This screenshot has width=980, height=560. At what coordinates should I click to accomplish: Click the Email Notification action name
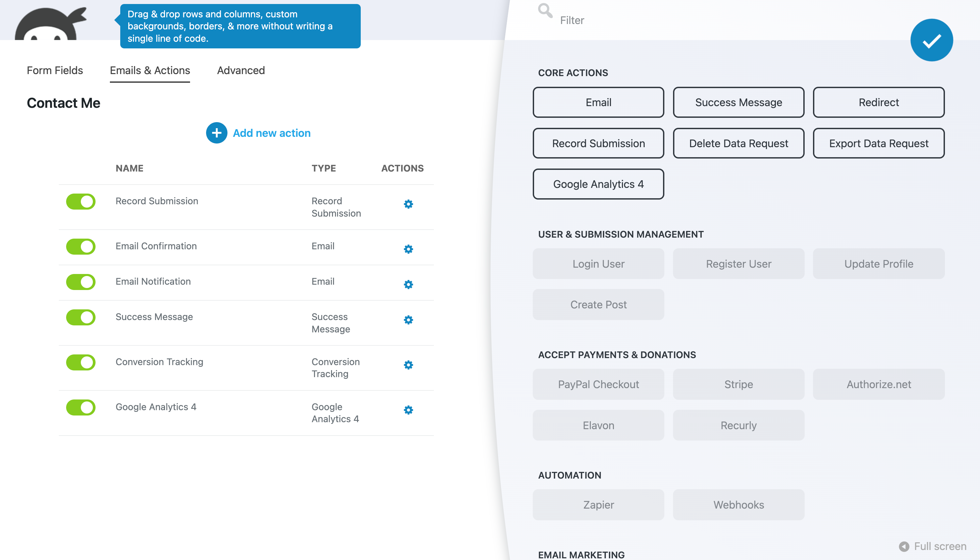[x=153, y=282]
